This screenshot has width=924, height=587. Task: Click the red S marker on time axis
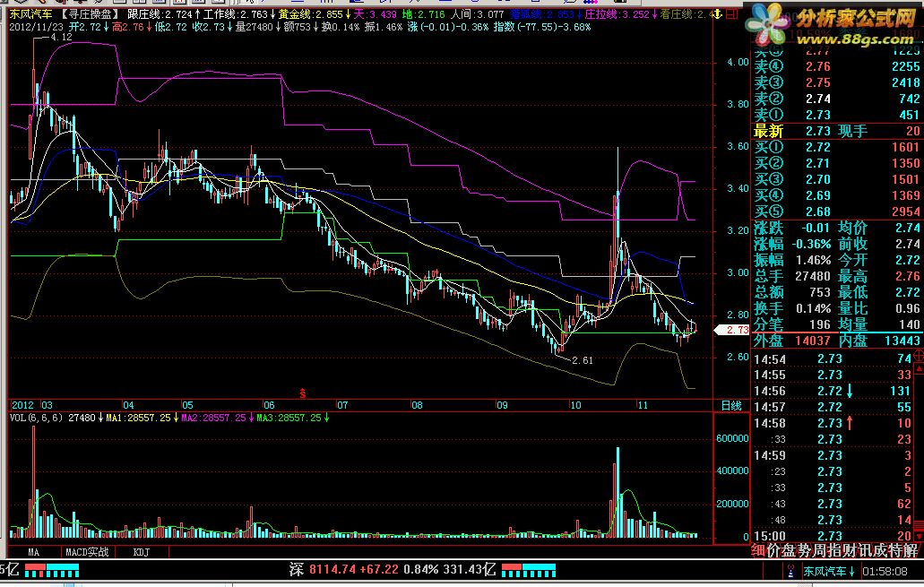tap(303, 393)
